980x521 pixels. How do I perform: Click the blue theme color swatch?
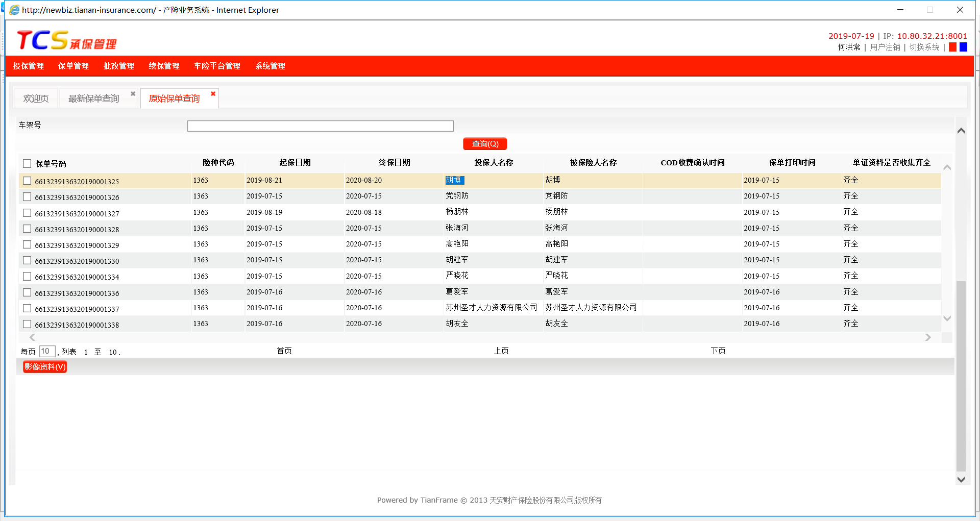point(963,47)
